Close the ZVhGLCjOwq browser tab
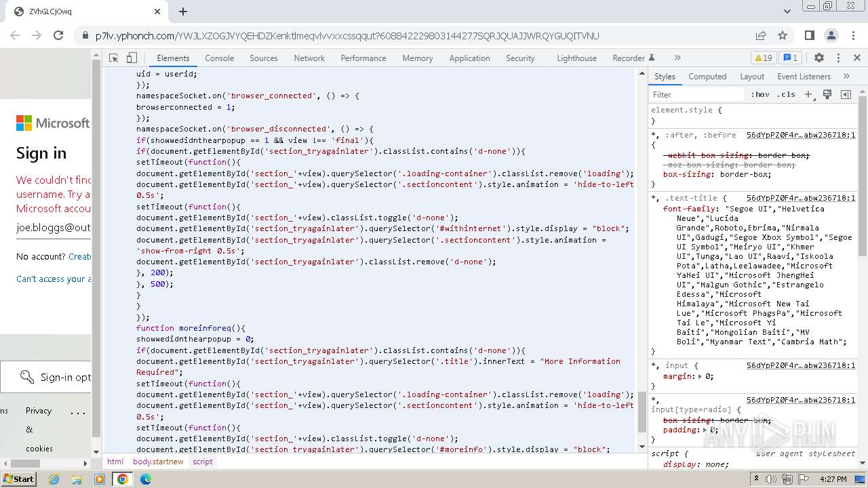 [157, 12]
